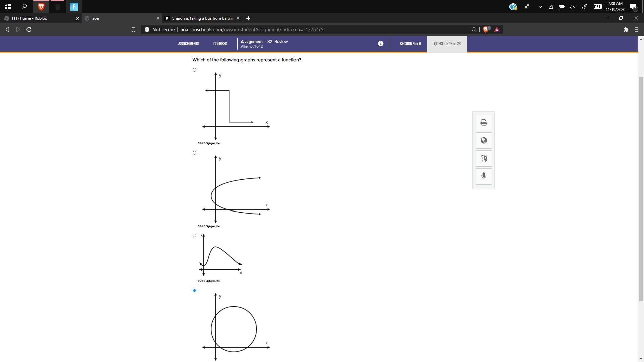
Task: Open the translate tool icon
Action: pos(483,158)
